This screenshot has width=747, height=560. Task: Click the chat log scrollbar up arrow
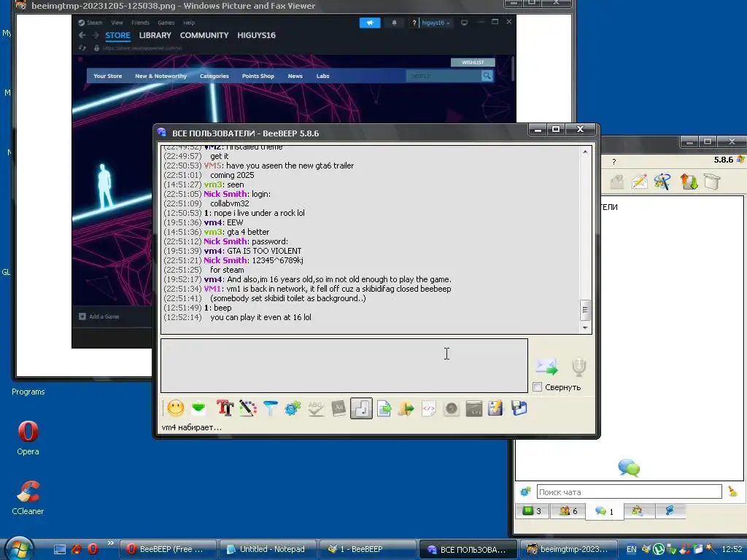tap(585, 152)
